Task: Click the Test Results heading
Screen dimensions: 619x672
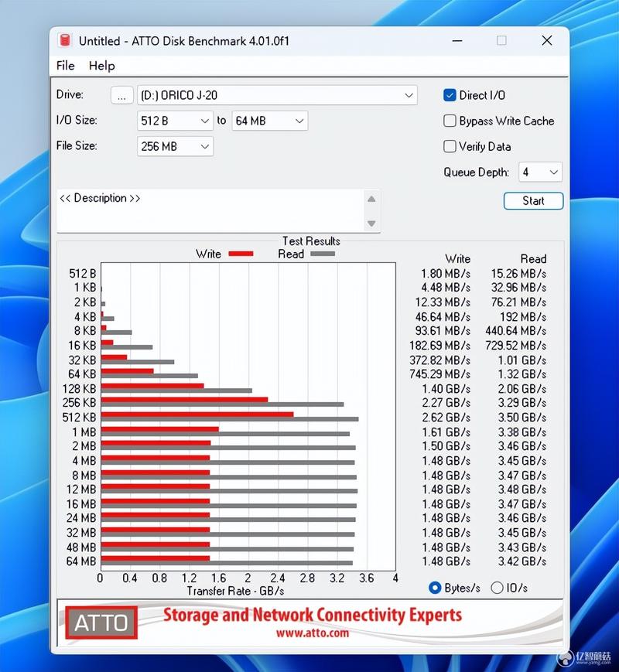Action: click(x=311, y=240)
